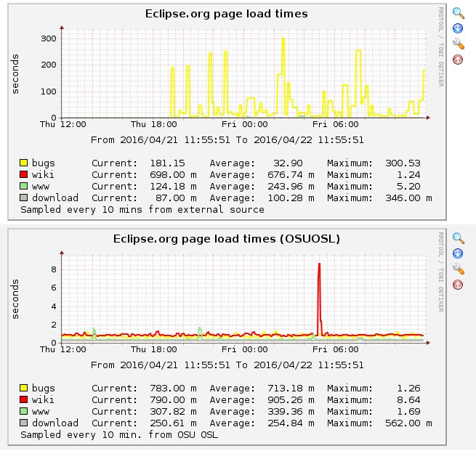Click the top wiki Average value 676.74 m

[x=291, y=175]
